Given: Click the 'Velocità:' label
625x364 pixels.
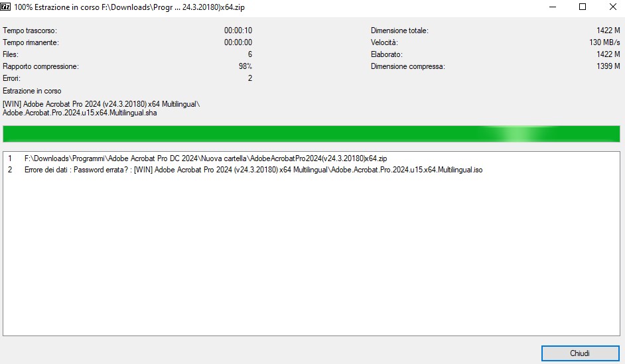Looking at the screenshot, I should 384,42.
